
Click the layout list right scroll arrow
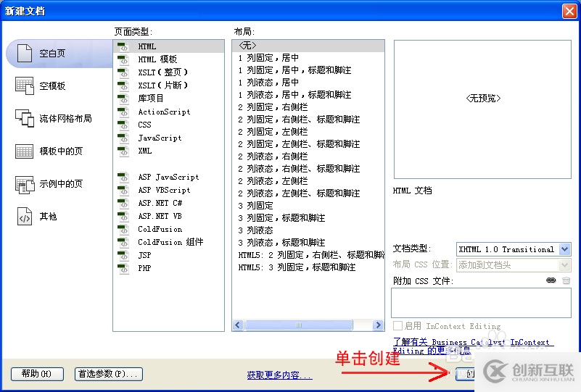[378, 325]
